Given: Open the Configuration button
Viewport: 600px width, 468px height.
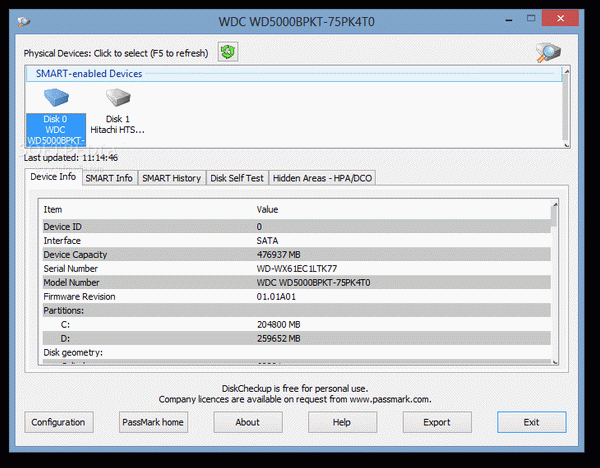Looking at the screenshot, I should (59, 422).
